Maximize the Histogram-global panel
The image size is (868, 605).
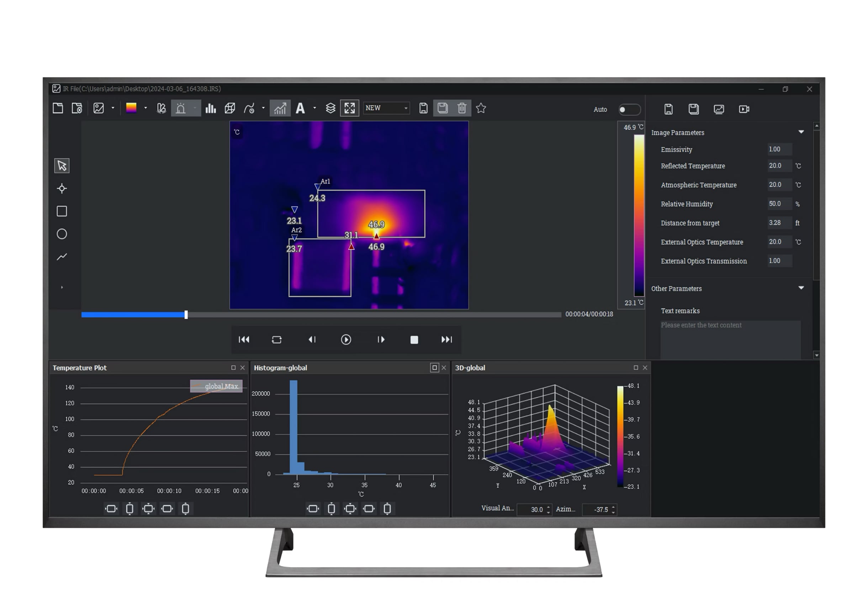pyautogui.click(x=434, y=368)
